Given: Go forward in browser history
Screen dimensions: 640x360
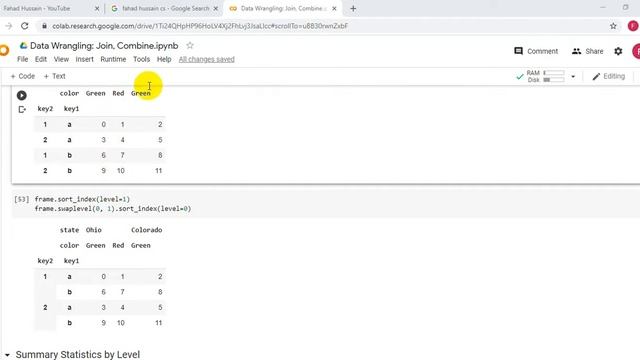Looking at the screenshot, I should point(9,26).
